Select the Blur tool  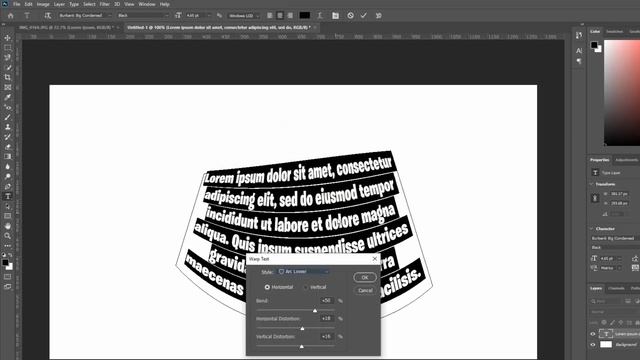[8, 167]
